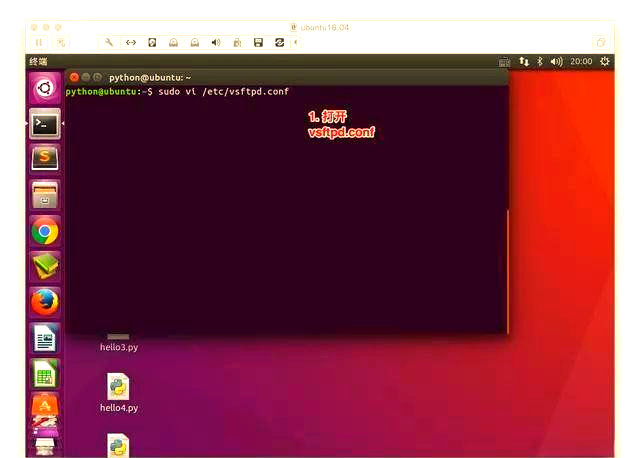Click the USB device icon in the VMware toolbar

point(237,42)
